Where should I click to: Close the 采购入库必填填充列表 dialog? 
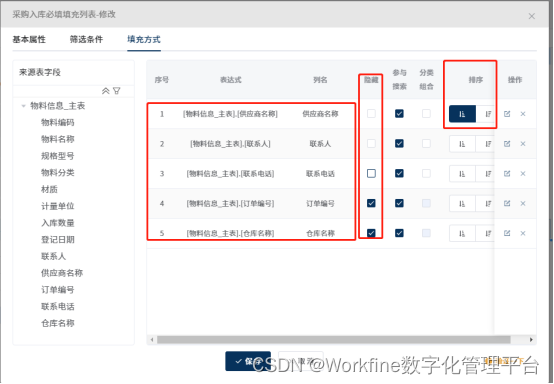click(x=531, y=16)
